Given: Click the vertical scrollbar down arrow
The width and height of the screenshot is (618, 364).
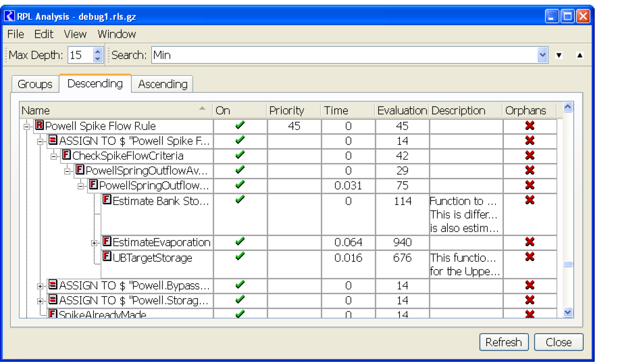Looking at the screenshot, I should (x=568, y=312).
